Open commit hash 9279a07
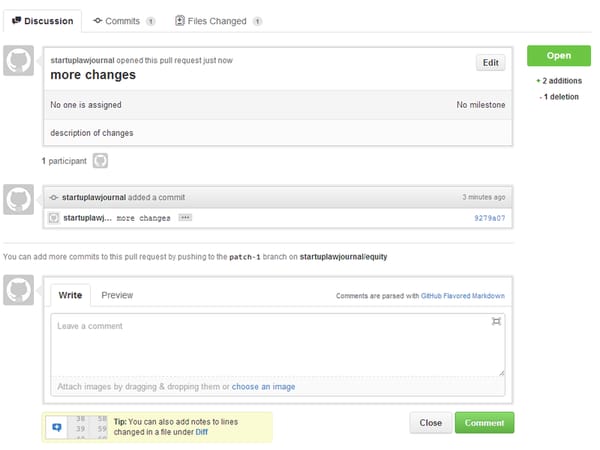Screen dimensions: 600x450 point(488,217)
